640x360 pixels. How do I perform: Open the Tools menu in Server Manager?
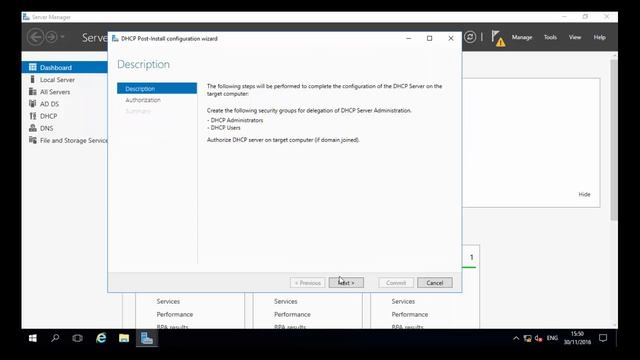550,37
